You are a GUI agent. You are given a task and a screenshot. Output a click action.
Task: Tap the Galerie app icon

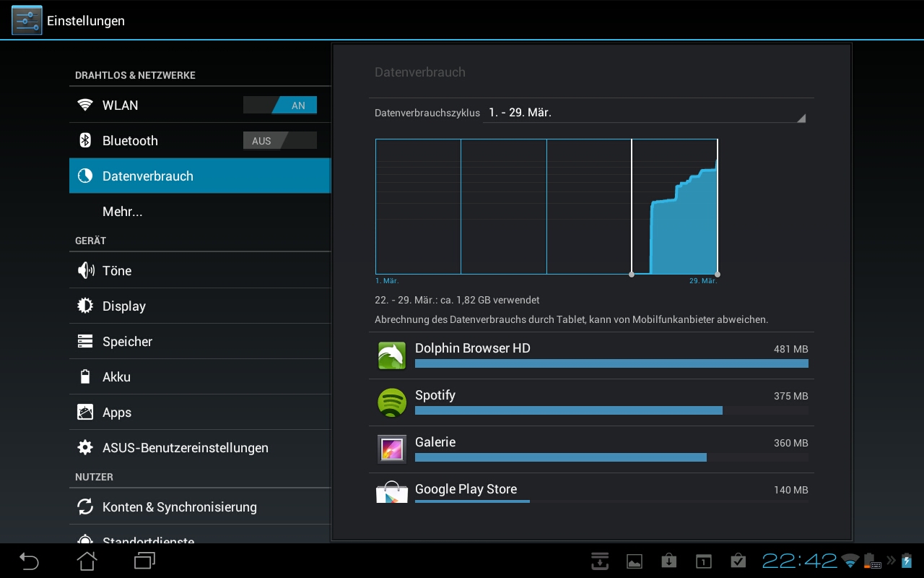(x=392, y=449)
